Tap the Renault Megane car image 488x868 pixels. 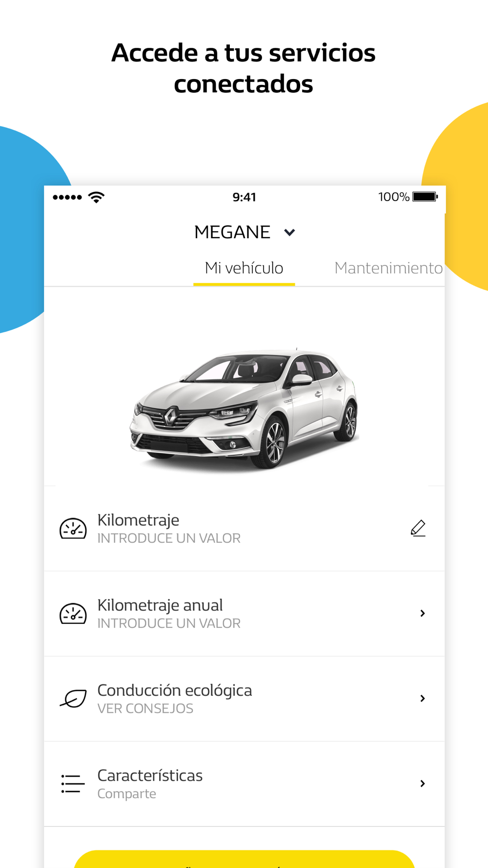point(244,409)
